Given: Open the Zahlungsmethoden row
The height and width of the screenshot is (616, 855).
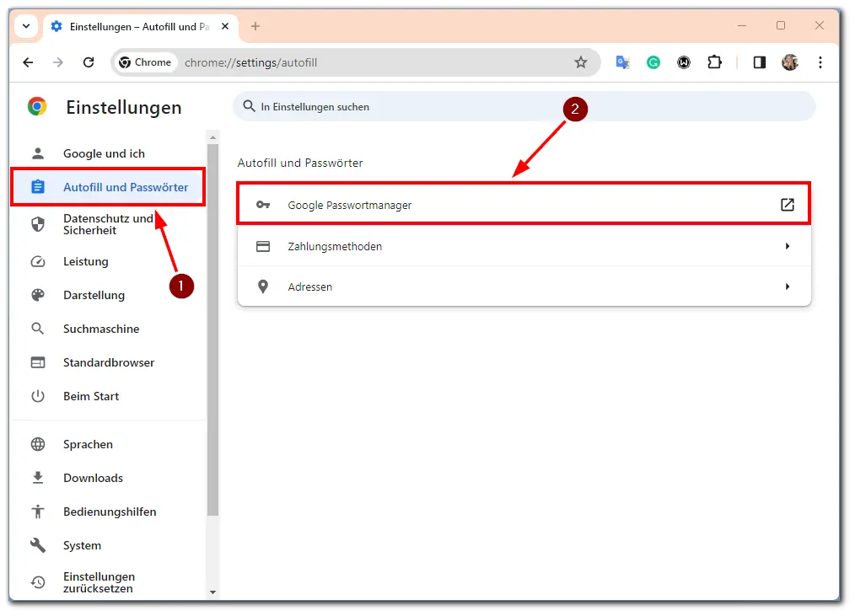Looking at the screenshot, I should click(x=524, y=246).
